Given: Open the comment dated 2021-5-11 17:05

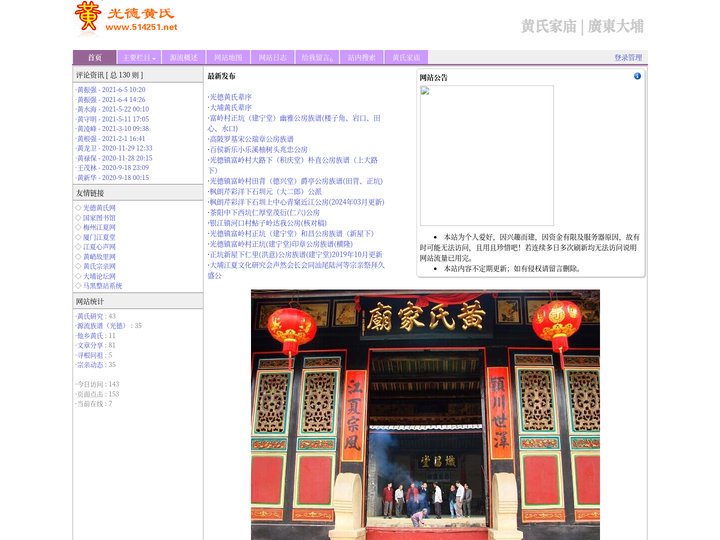Looking at the screenshot, I should coord(113,119).
